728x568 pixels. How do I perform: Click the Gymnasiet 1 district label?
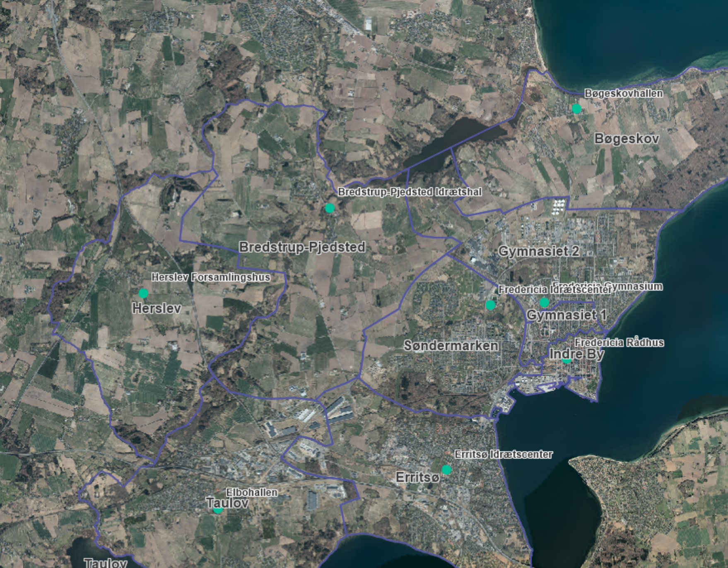coord(566,315)
